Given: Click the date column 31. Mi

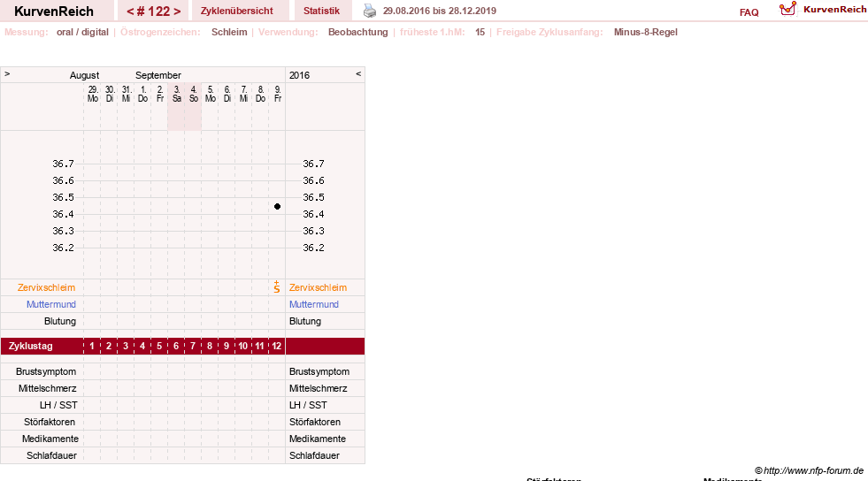Looking at the screenshot, I should 127,94.
